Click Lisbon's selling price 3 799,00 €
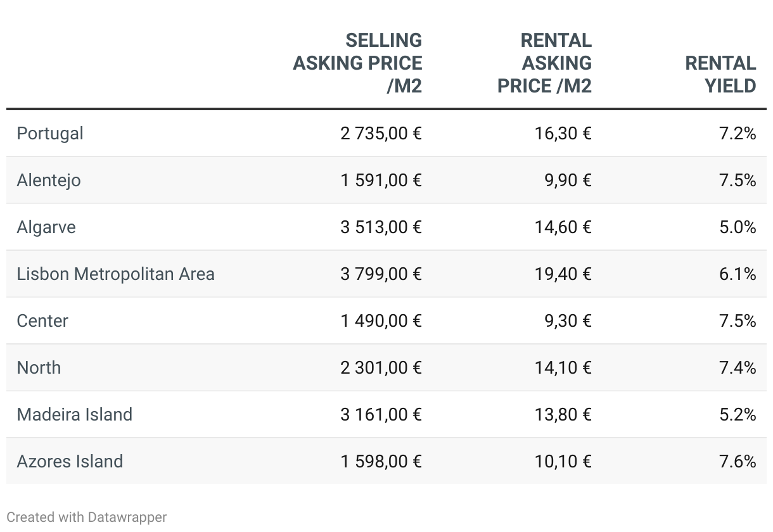The image size is (773, 532). (381, 274)
